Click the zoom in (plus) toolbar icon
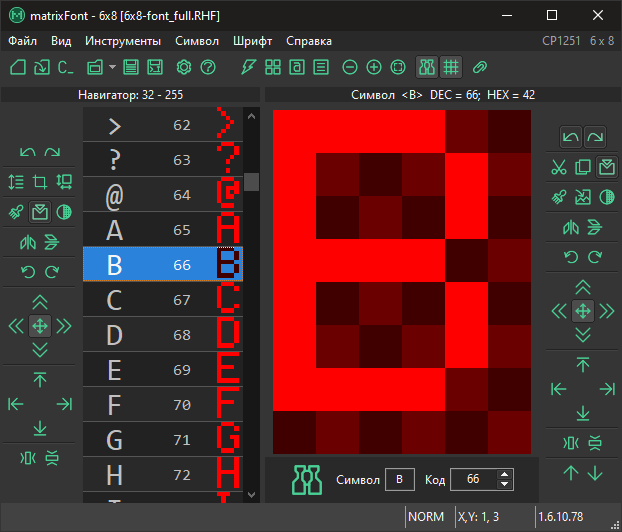Image resolution: width=622 pixels, height=532 pixels. tap(374, 67)
